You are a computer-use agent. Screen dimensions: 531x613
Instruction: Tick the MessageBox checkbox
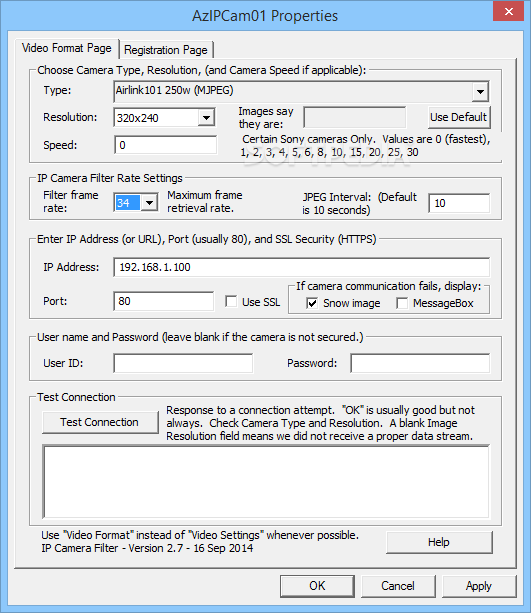coord(402,303)
